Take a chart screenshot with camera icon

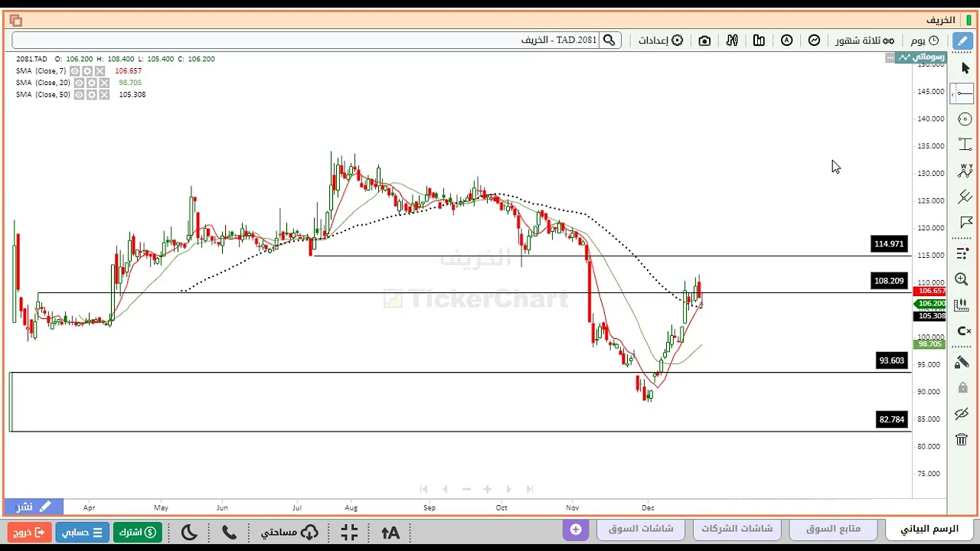click(x=704, y=40)
